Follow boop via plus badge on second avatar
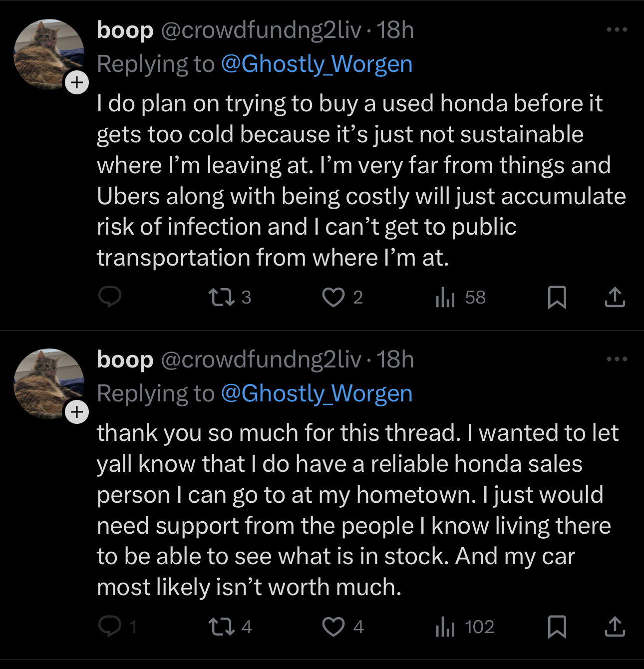The width and height of the screenshot is (644, 669). click(x=77, y=412)
